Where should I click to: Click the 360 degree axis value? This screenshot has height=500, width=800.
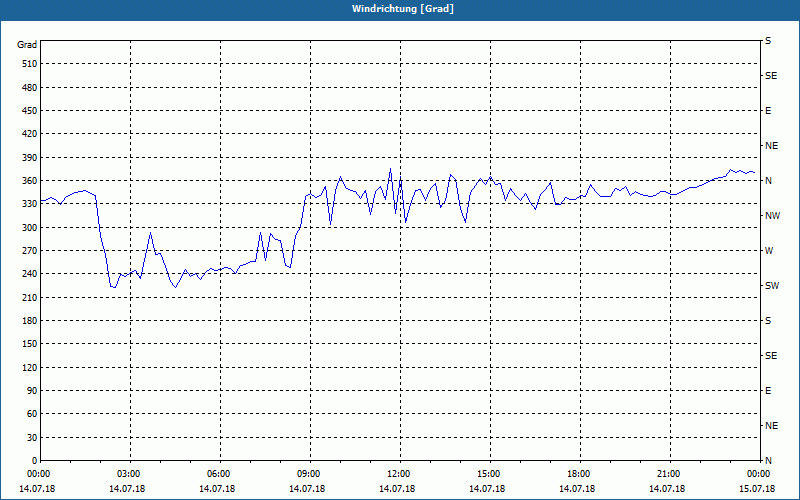(x=29, y=181)
